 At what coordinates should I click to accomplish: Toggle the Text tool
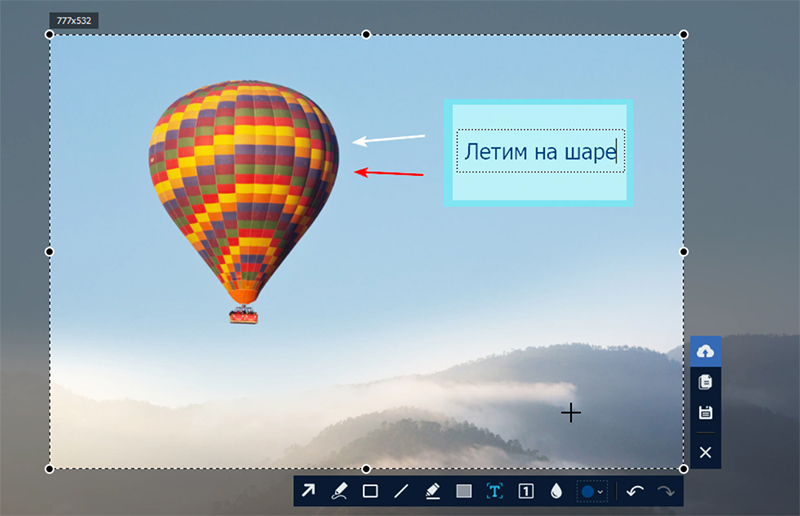pyautogui.click(x=494, y=491)
